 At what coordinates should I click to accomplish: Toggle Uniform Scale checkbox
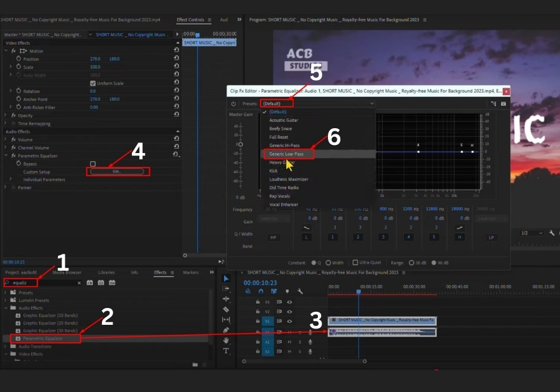coord(93,83)
